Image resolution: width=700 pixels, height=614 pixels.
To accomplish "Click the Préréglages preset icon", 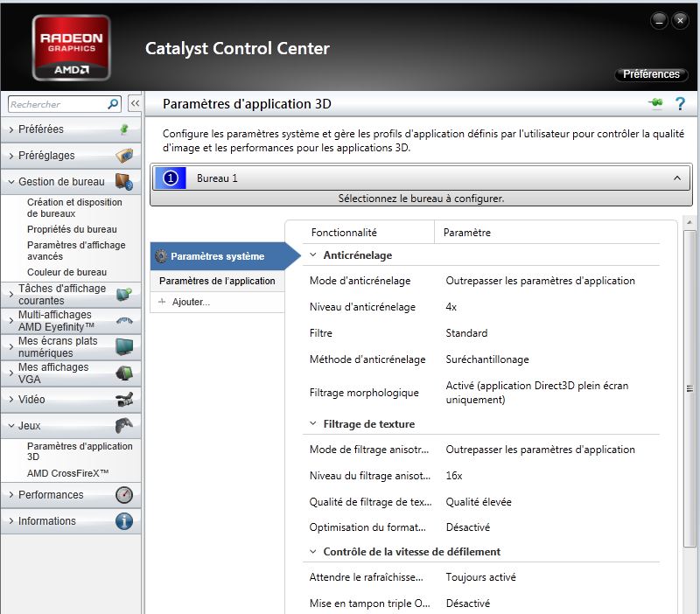I will [124, 156].
